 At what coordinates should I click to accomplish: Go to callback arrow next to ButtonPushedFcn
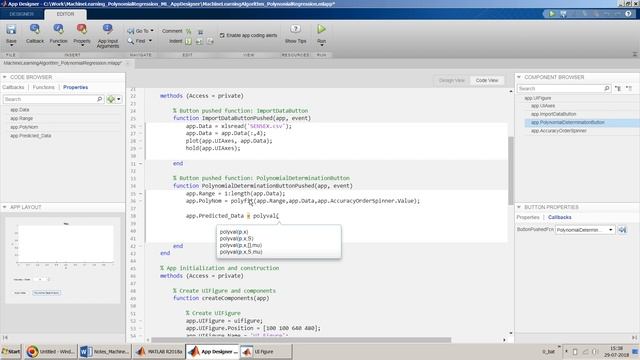pos(622,230)
